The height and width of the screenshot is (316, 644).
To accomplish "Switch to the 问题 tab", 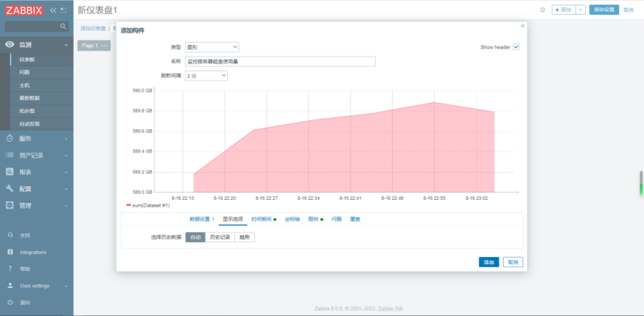I will (x=336, y=219).
